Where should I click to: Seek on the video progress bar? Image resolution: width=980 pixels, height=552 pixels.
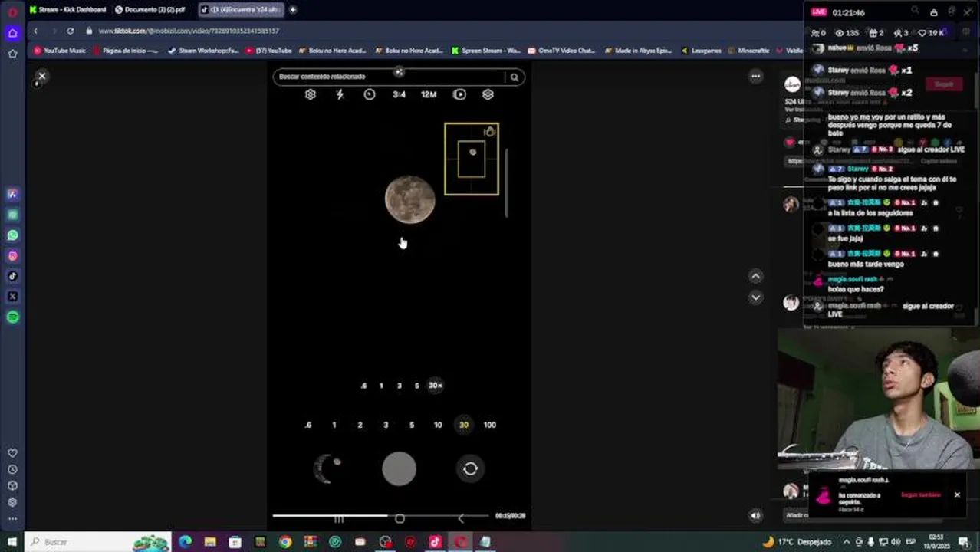pos(380,516)
